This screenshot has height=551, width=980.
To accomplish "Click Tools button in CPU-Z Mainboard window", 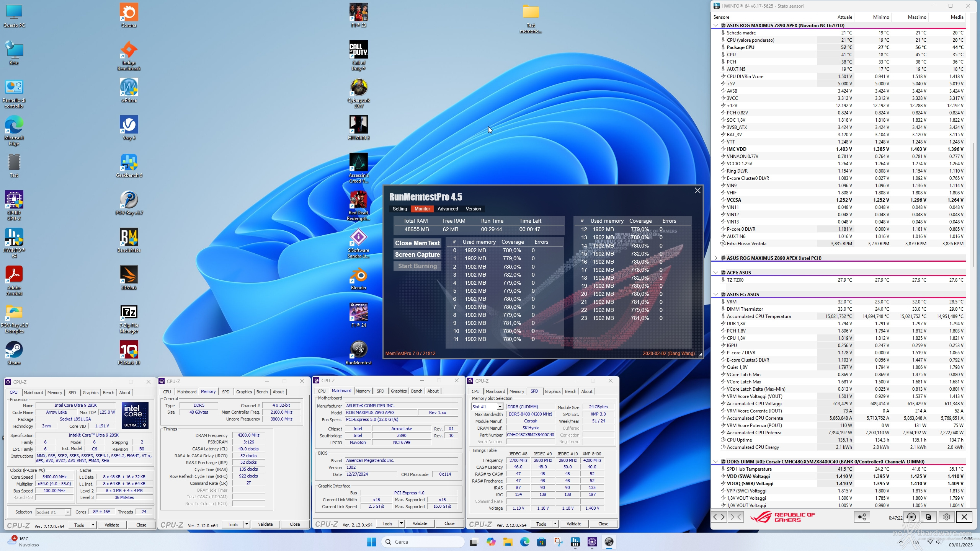I will coord(387,523).
